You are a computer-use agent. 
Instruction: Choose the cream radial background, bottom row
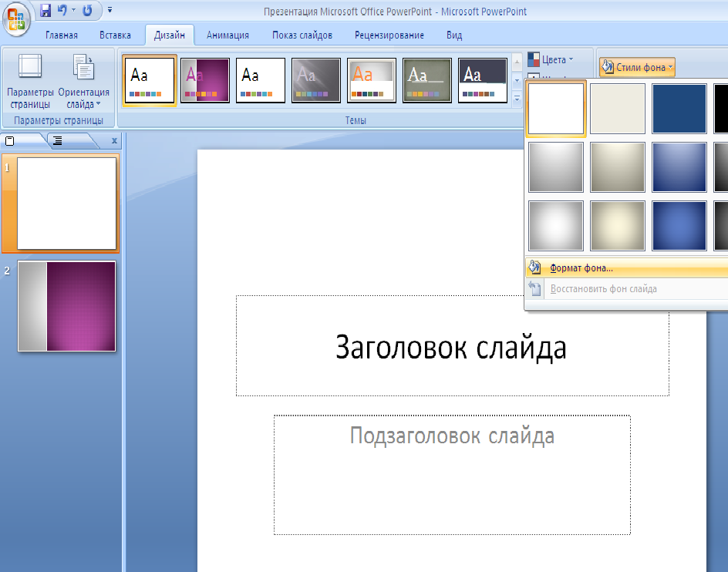[x=618, y=226]
